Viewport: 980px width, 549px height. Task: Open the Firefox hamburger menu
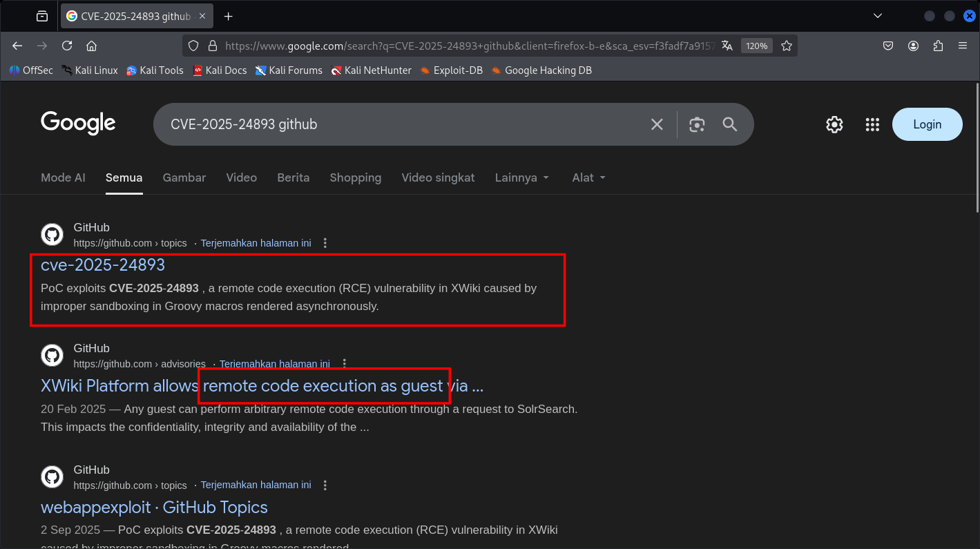point(963,46)
